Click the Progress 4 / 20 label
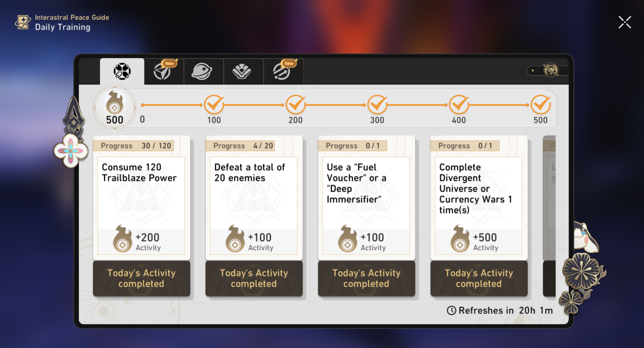This screenshot has height=348, width=644. tap(240, 146)
